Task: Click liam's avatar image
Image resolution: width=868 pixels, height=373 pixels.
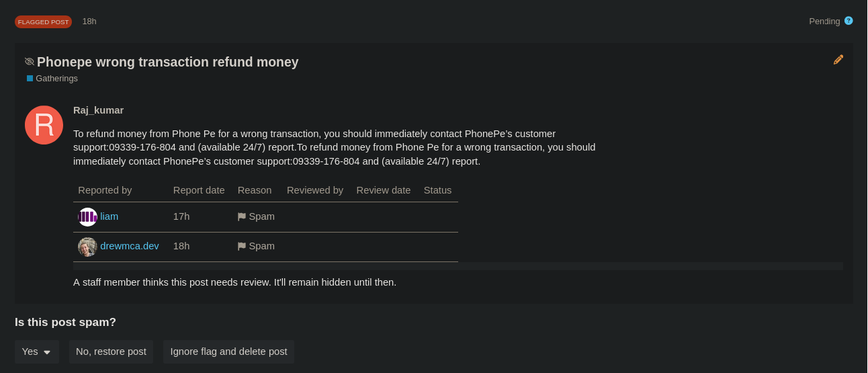Action: pyautogui.click(x=87, y=217)
